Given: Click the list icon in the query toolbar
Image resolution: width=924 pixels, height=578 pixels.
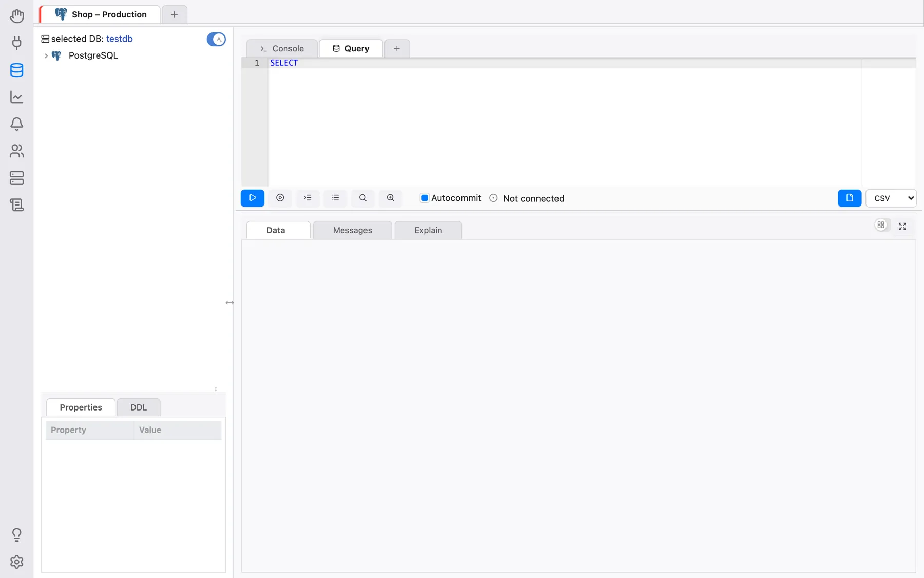Looking at the screenshot, I should coord(335,198).
